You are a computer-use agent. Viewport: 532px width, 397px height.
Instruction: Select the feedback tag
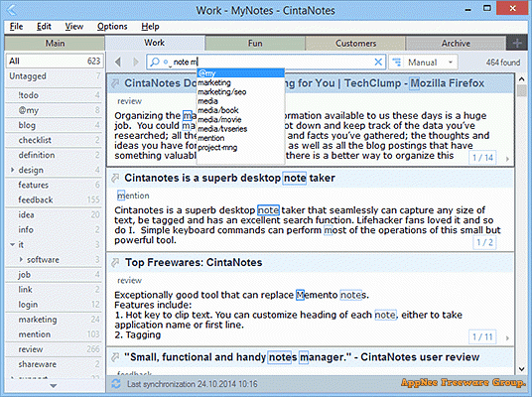55,199
